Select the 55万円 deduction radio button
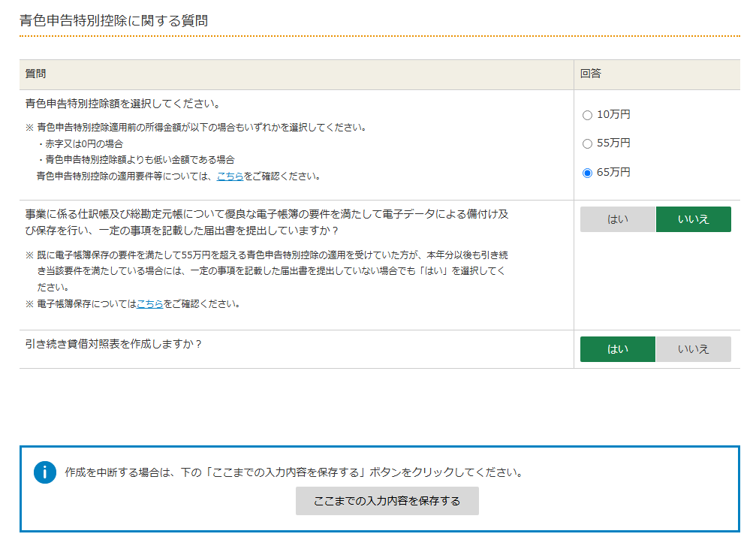This screenshot has width=756, height=552. click(587, 143)
